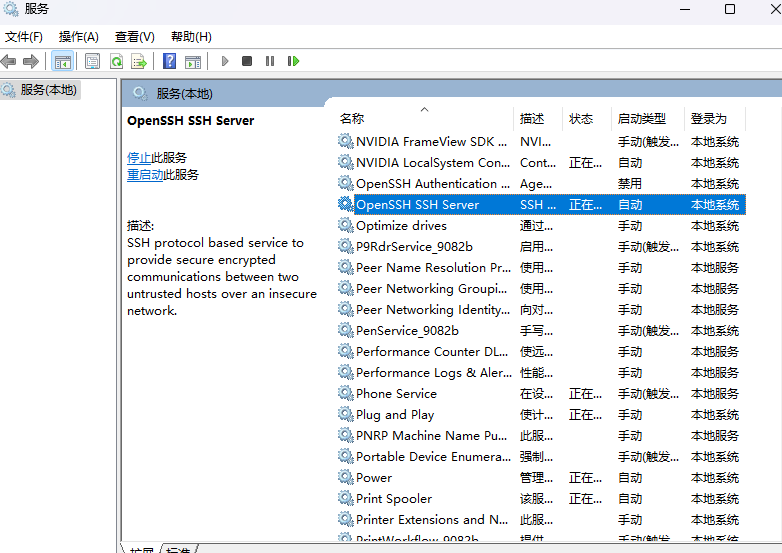Click the Back arrow toolbar icon
782x553 pixels.
(8, 61)
